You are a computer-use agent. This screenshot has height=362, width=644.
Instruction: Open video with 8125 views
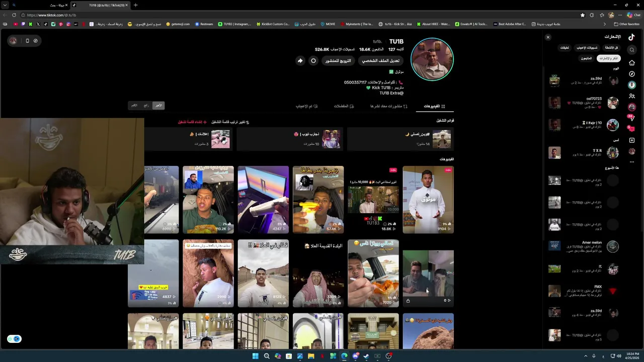pos(263,273)
